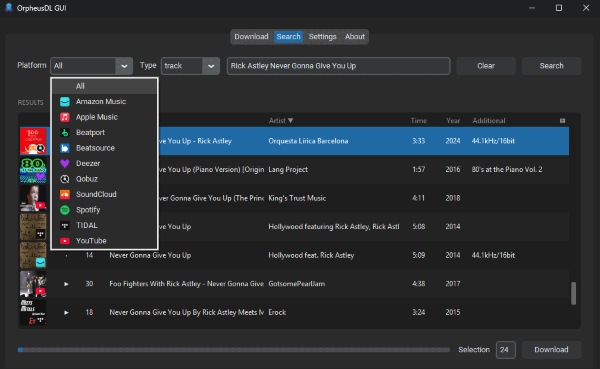Click the Hollywood feat. Rick Astley thumbnail
Screen dimensions: 600x369
tap(33, 255)
